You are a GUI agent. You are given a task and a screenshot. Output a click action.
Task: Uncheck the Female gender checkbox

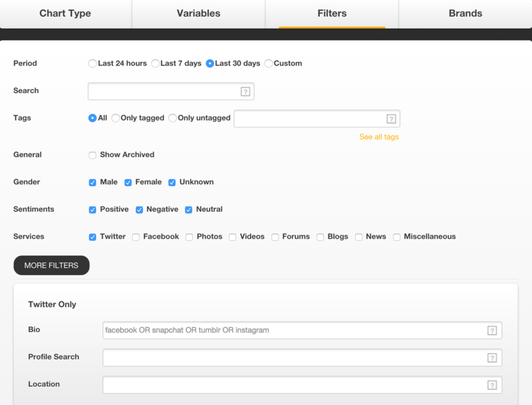tap(128, 182)
